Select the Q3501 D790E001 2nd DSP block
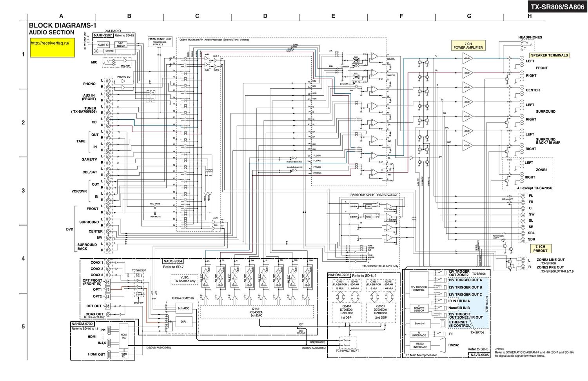Image resolution: width=588 pixels, height=381 pixels. tap(380, 314)
